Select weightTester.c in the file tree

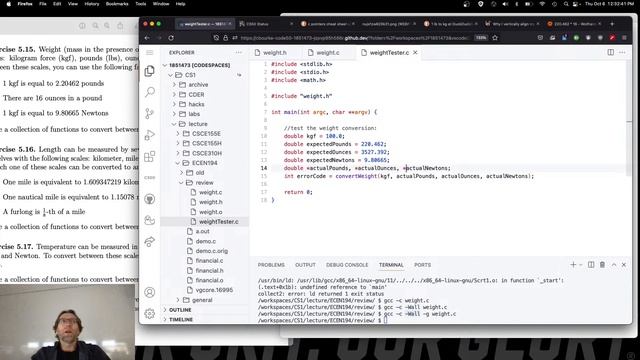click(x=218, y=222)
